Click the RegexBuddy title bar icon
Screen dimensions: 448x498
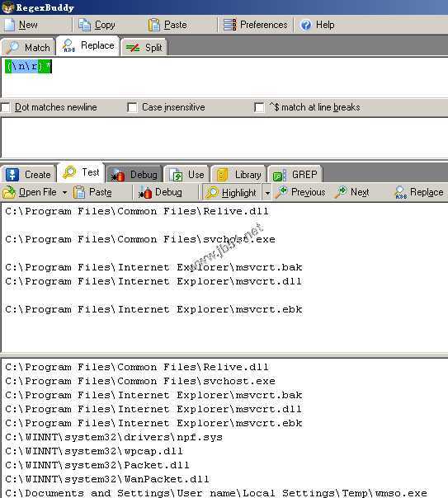click(x=7, y=7)
